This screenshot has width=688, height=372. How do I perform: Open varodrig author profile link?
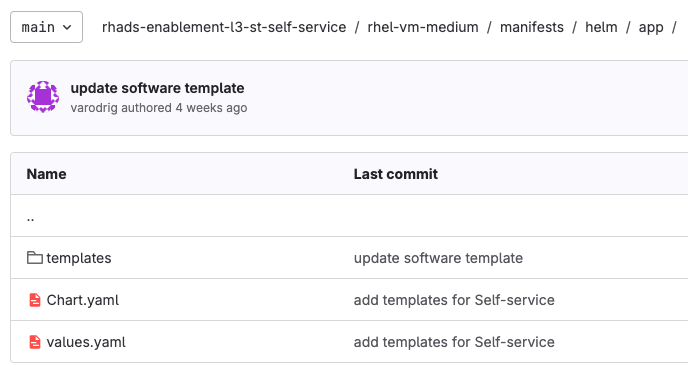(95, 108)
